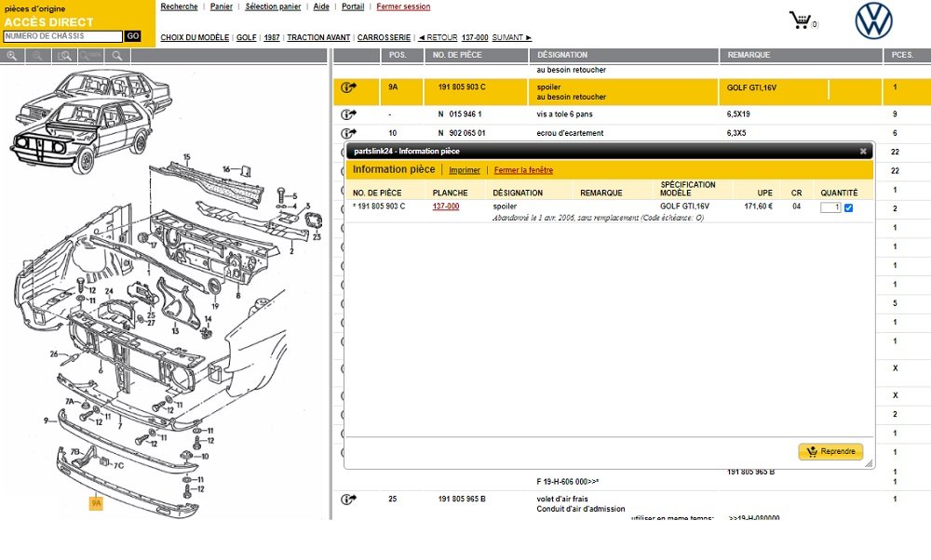931x560 pixels.
Task: Click the 'vis a tole 6 pans' designation
Action: 565,114
